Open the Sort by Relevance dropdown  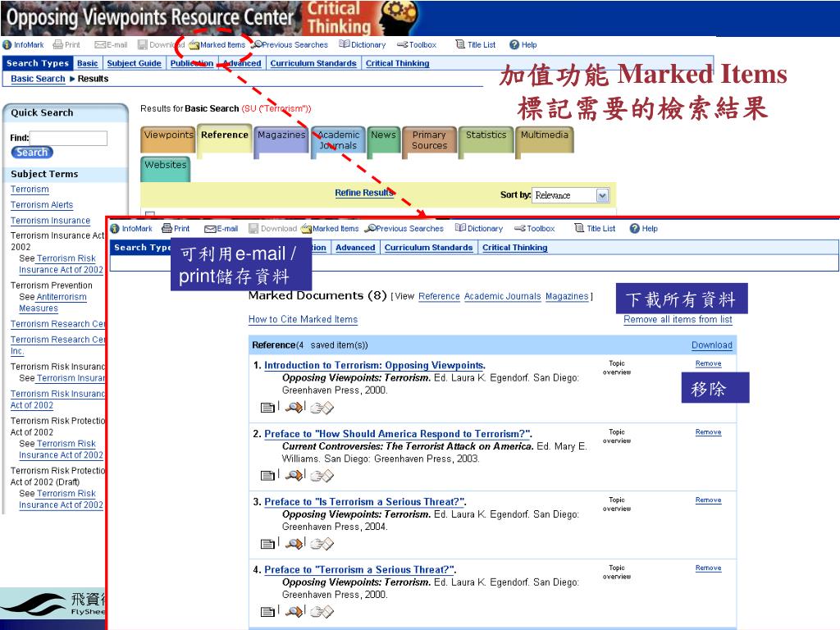pos(571,195)
